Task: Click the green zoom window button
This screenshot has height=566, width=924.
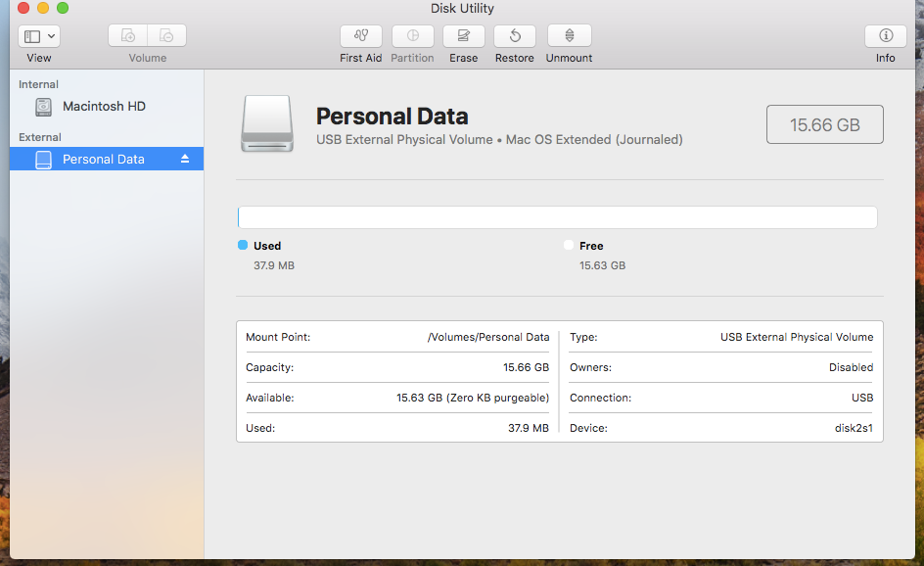Action: (63, 8)
